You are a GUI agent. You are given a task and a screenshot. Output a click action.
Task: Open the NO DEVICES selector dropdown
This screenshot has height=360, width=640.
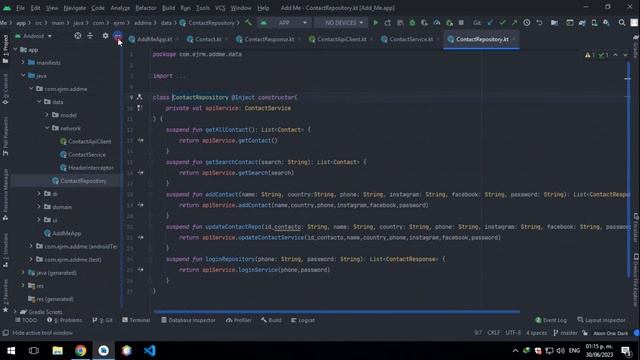point(341,23)
